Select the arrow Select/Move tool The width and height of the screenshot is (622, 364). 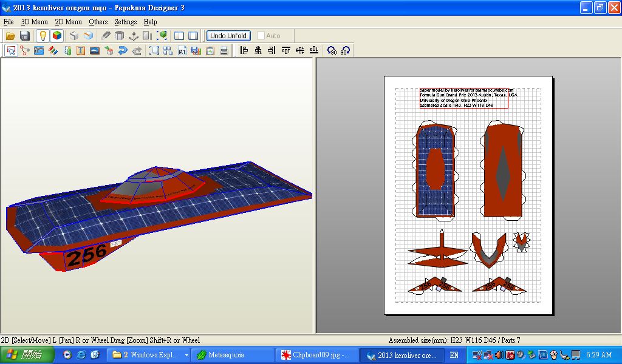click(11, 51)
